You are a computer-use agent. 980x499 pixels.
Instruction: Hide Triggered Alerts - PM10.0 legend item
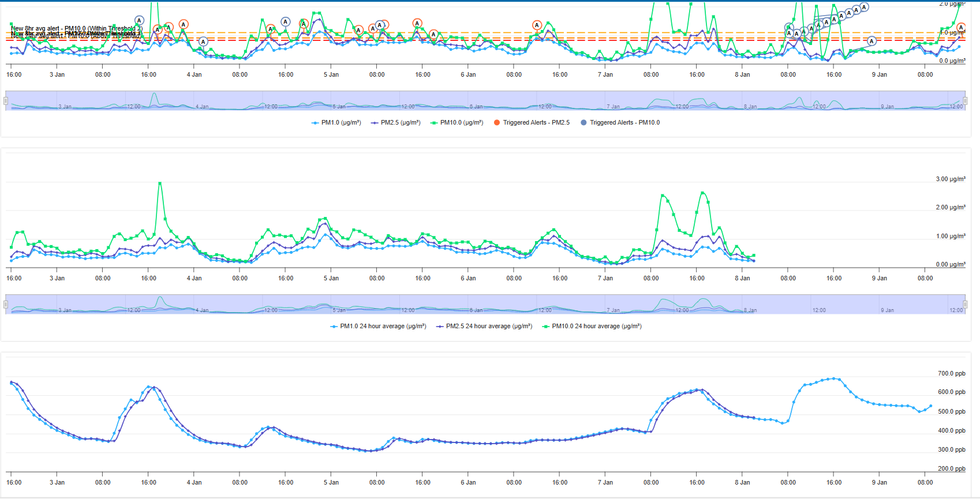[620, 122]
